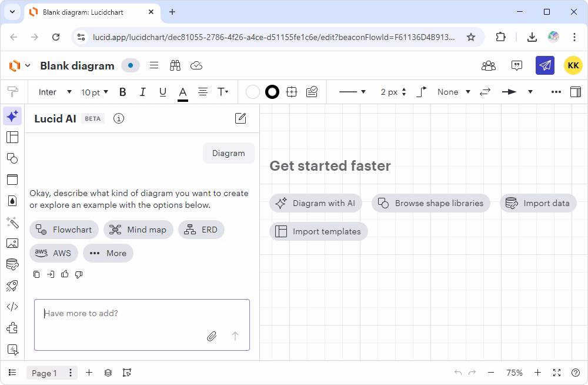Attach a file with the paperclip icon

[212, 336]
